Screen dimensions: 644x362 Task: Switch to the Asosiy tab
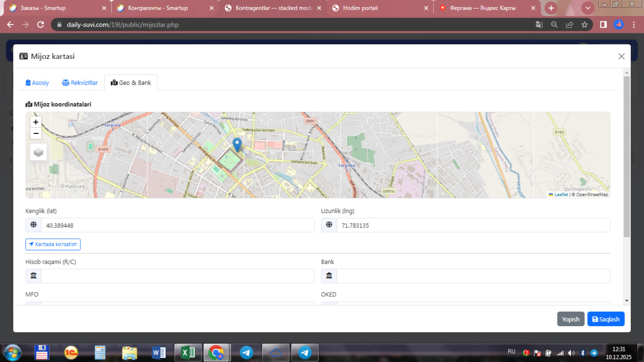coord(38,83)
